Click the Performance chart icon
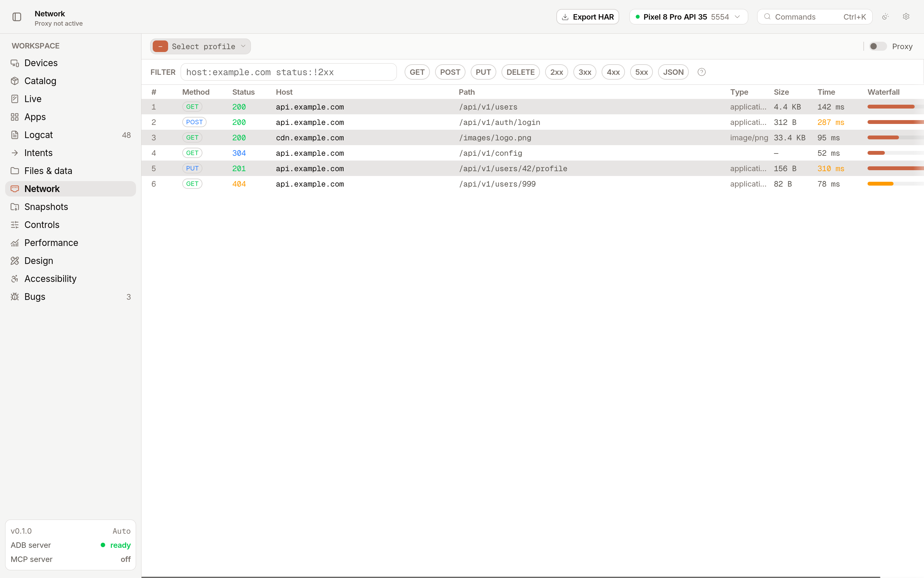 [15, 243]
